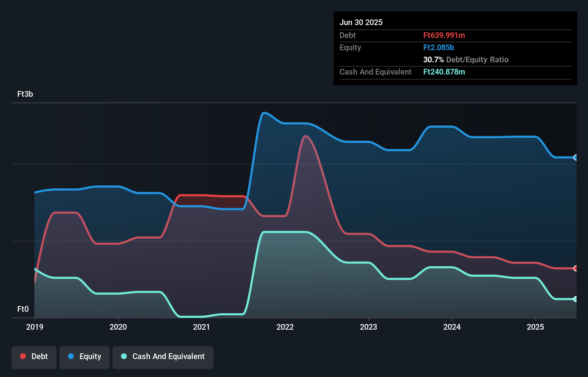Toggle the Cash And Equivalent series visibility
Image resolution: width=588 pixels, height=377 pixels.
point(163,357)
